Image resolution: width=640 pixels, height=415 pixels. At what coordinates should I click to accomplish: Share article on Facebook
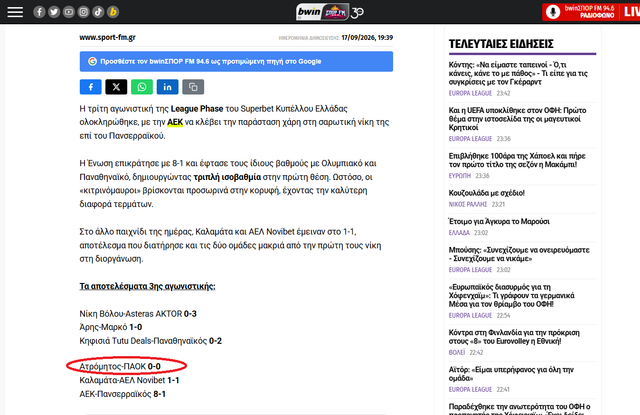click(x=91, y=87)
